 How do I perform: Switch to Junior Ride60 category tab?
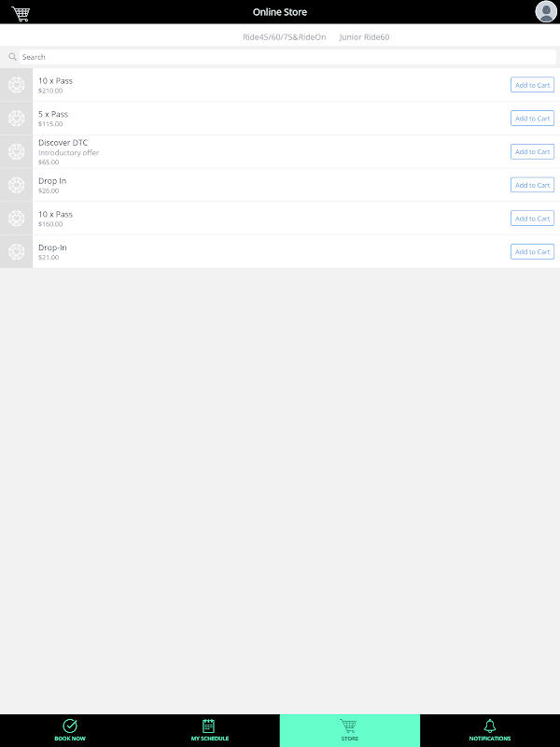click(364, 37)
